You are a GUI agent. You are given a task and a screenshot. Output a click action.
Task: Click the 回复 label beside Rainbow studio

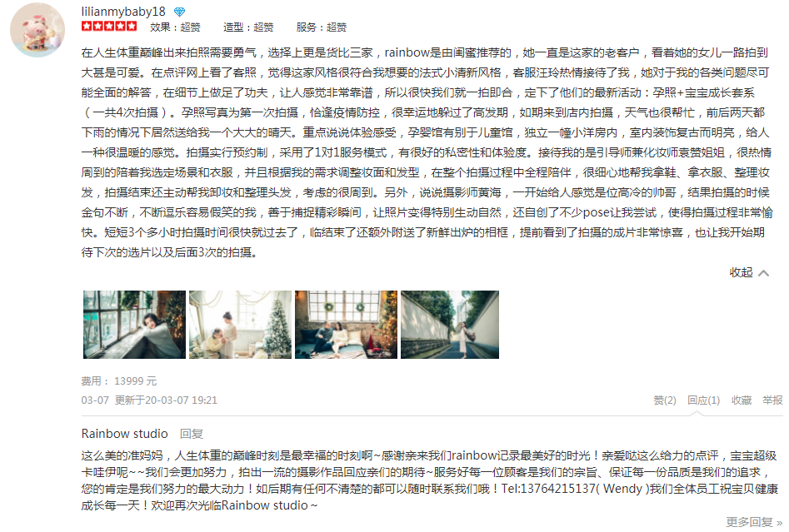click(192, 434)
